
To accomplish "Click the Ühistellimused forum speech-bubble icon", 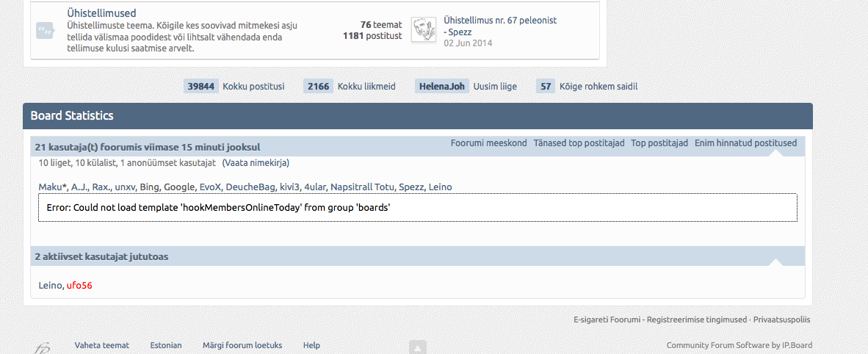I will pos(45,30).
